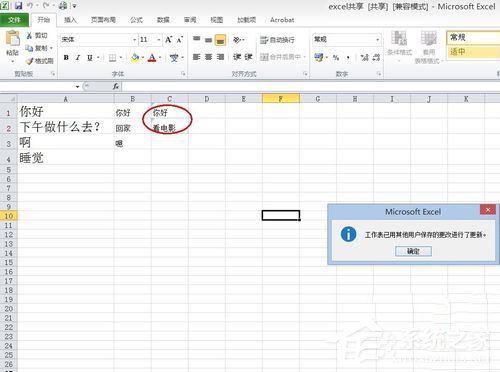The width and height of the screenshot is (500, 372).
Task: Toggle 自动换行 wrap text
Action: point(277,40)
